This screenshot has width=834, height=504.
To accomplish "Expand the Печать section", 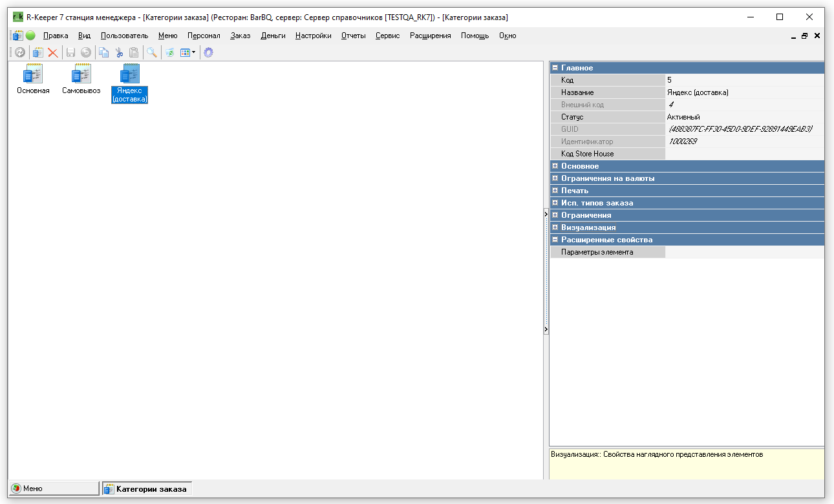I will pos(555,191).
